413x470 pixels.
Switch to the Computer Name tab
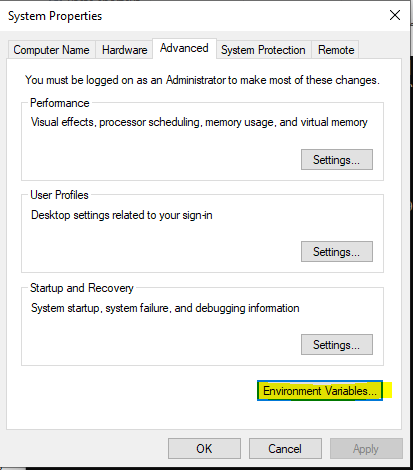(x=51, y=50)
